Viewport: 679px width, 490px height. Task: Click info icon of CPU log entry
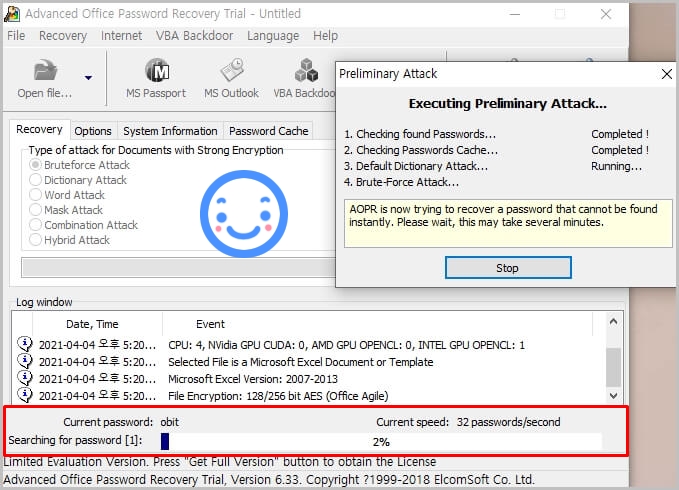coord(25,344)
